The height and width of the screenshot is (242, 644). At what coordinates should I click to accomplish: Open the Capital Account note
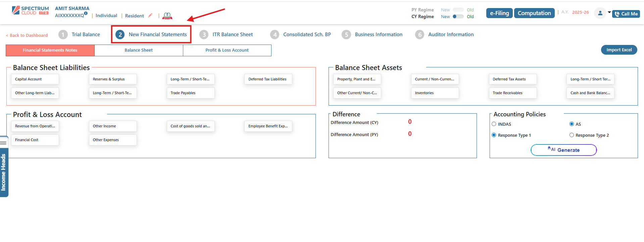35,79
